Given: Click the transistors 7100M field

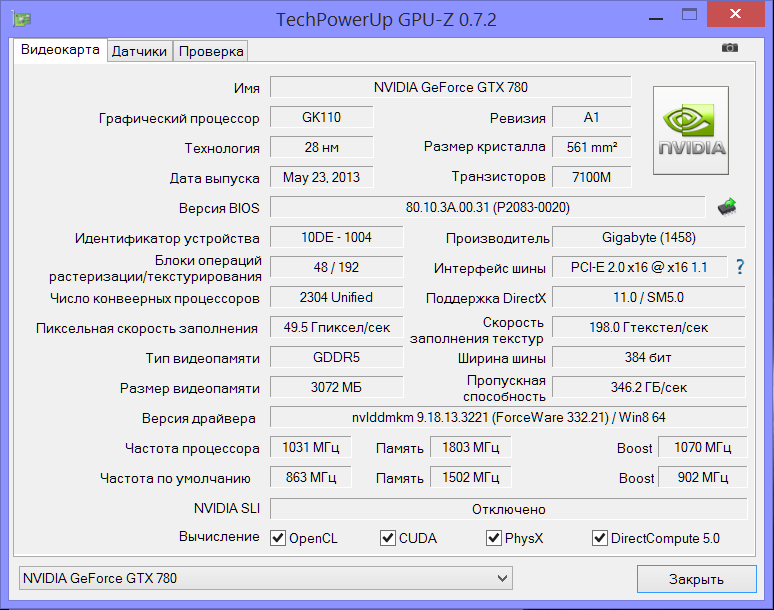Looking at the screenshot, I should (x=591, y=177).
